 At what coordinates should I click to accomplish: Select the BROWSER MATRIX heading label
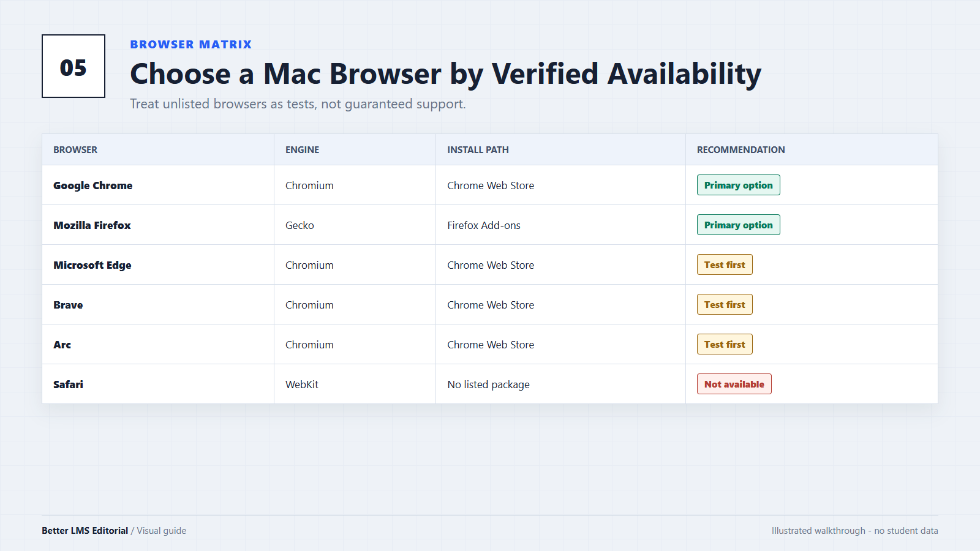pos(191,45)
